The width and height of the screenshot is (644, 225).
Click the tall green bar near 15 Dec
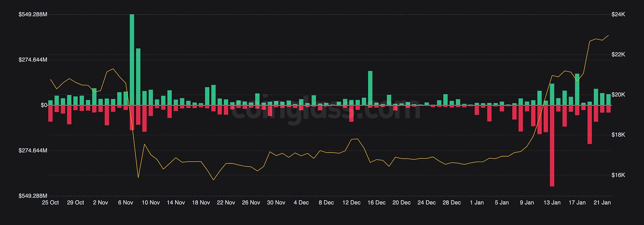point(370,88)
